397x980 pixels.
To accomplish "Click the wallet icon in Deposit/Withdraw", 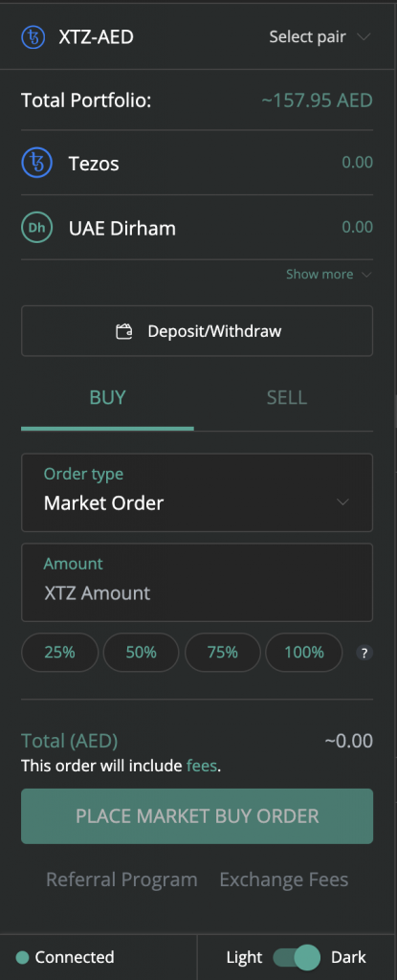I will 124,331.
